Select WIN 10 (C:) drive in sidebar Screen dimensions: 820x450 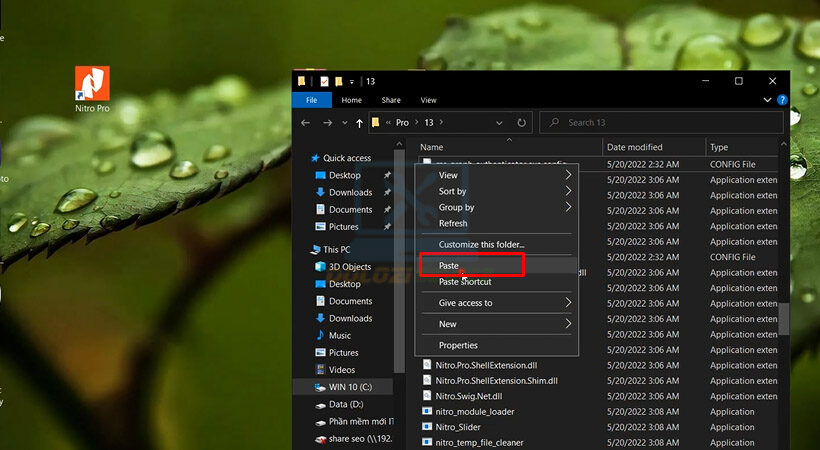[x=349, y=386]
